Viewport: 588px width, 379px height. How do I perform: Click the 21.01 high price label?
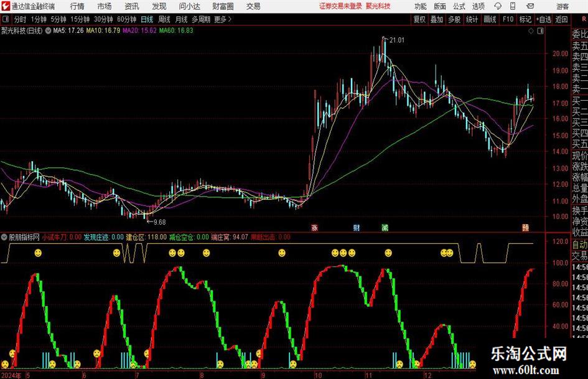pyautogui.click(x=397, y=40)
